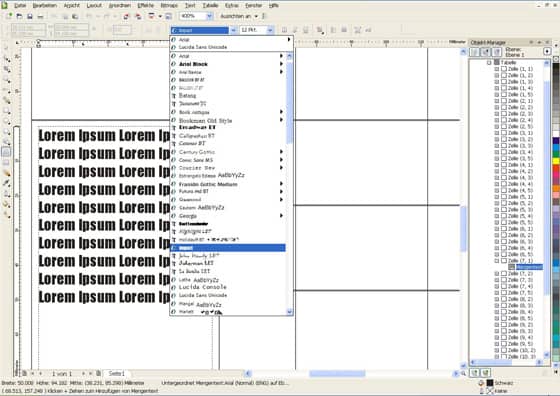This screenshot has height=396, width=560.
Task: Expand Arial Black font styles submenu arrow
Action: point(281,64)
